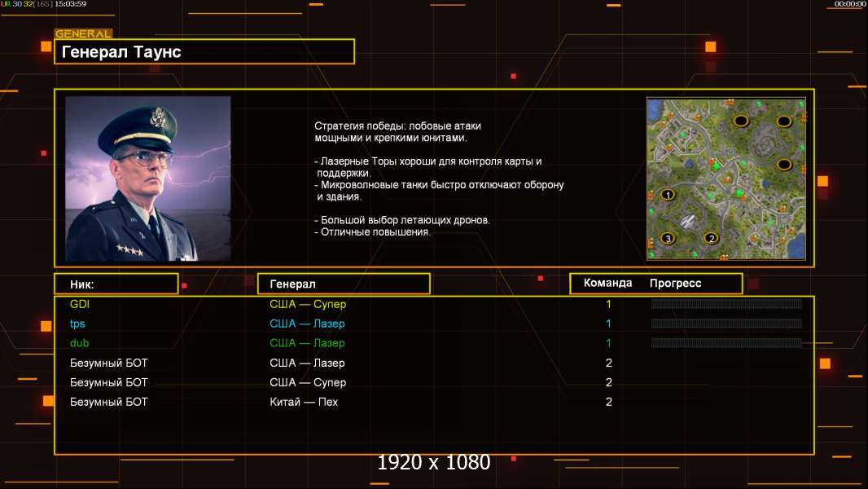
Task: Click the four-star rank insignia on the portrait
Action: (129, 250)
